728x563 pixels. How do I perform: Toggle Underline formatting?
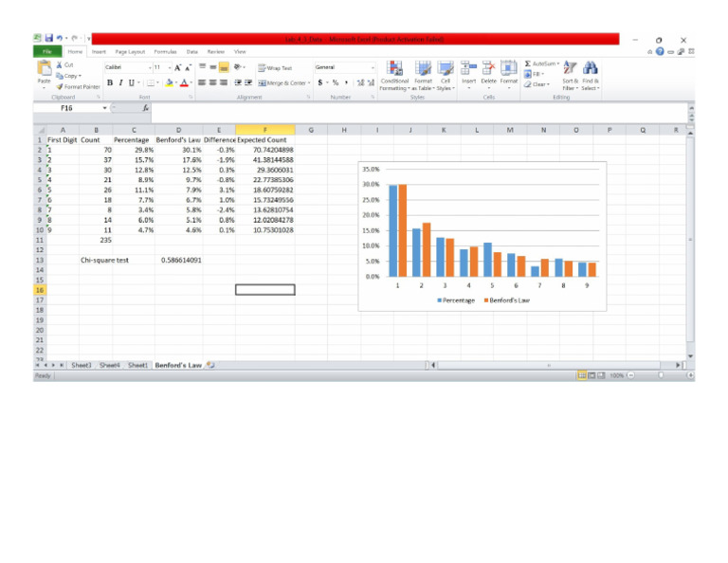tap(132, 82)
